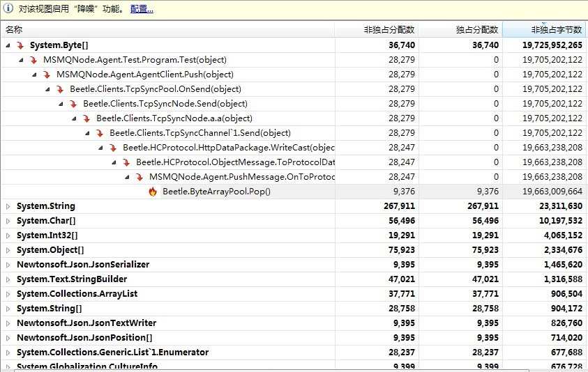Click flame hot-path icon beside Beetle.ByteArrayPool.Pop()
The height and width of the screenshot is (372, 588).
[153, 192]
